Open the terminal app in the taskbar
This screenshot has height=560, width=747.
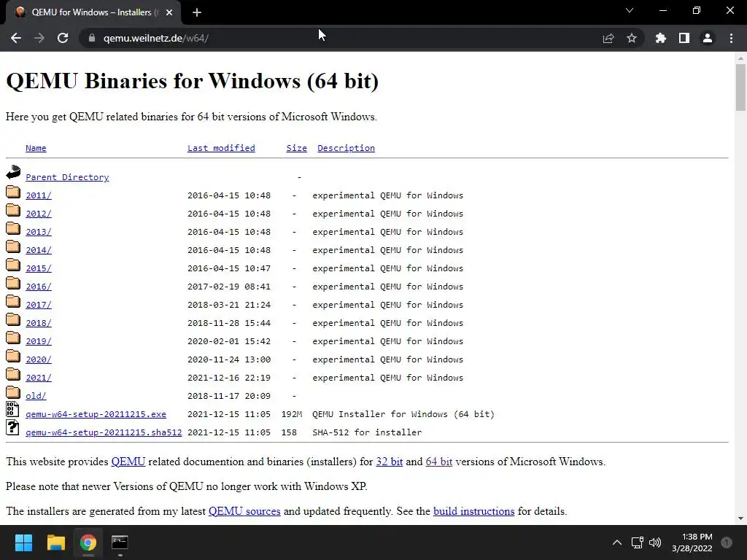click(x=120, y=542)
